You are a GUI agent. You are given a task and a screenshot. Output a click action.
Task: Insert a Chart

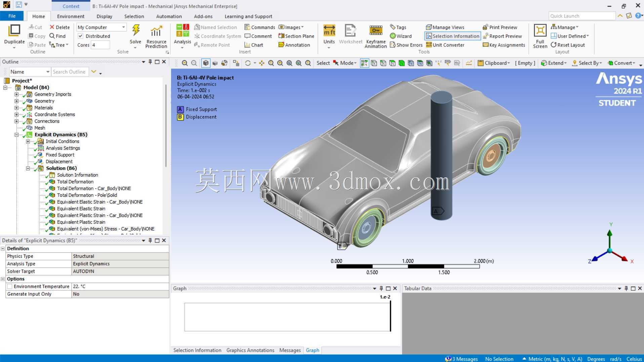click(254, 45)
